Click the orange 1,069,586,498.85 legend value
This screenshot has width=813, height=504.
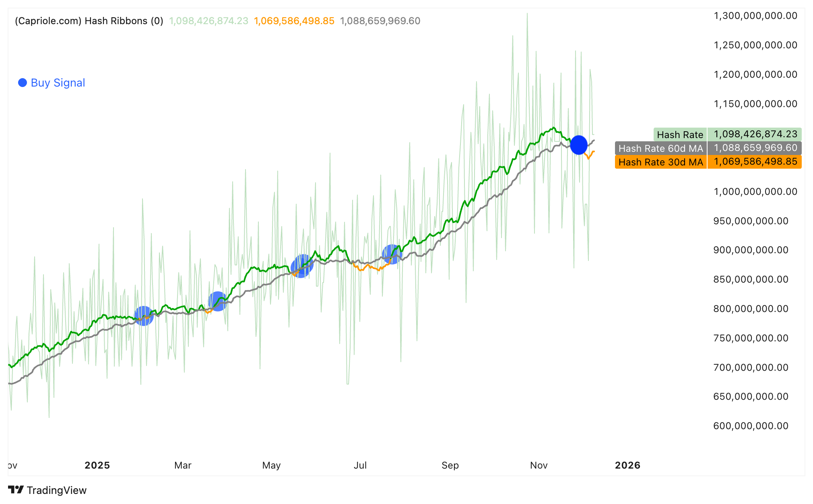[294, 21]
